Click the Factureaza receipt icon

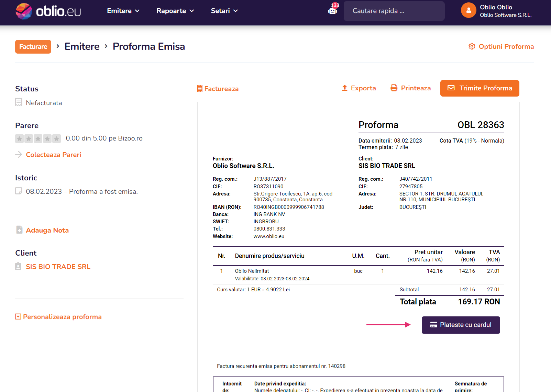[x=200, y=89]
